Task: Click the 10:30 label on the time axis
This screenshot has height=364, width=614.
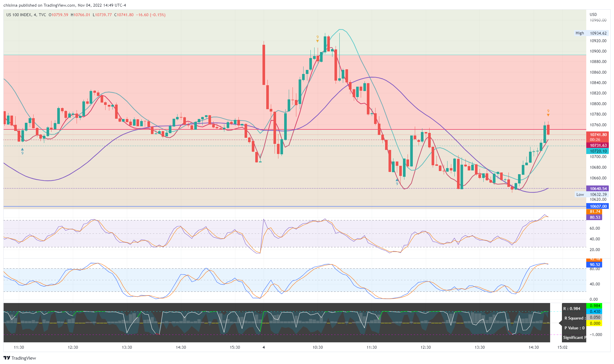Action: pyautogui.click(x=317, y=347)
